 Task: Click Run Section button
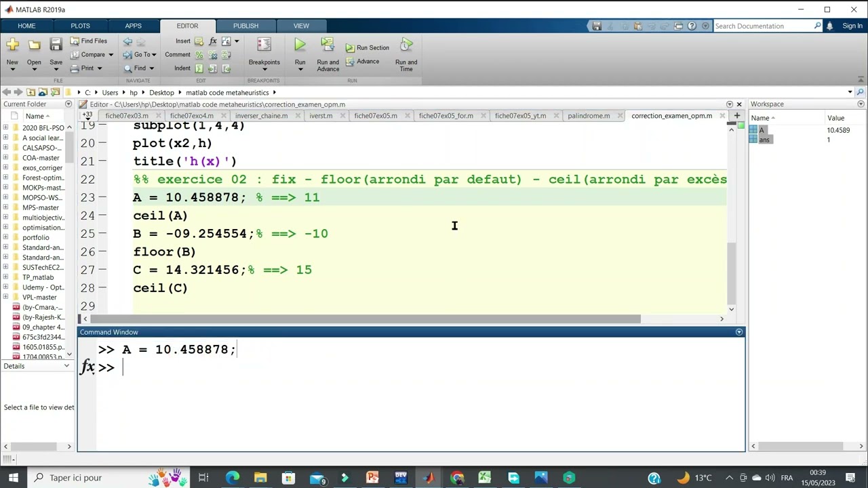point(367,48)
